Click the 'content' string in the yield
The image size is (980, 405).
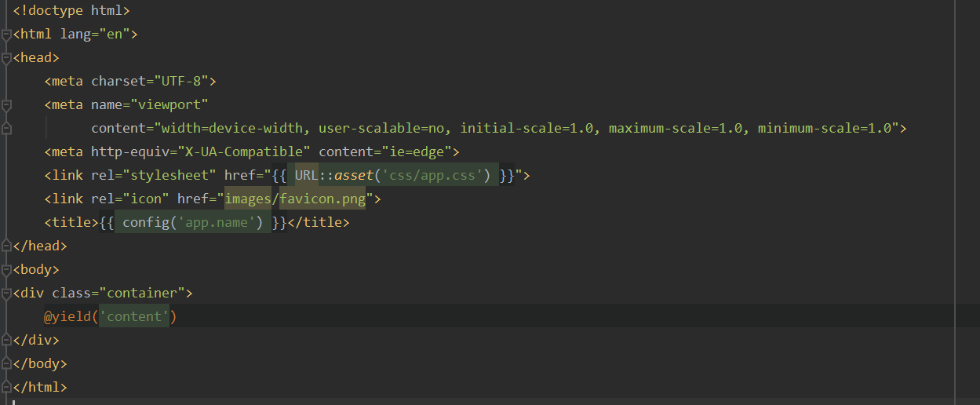pyautogui.click(x=134, y=317)
